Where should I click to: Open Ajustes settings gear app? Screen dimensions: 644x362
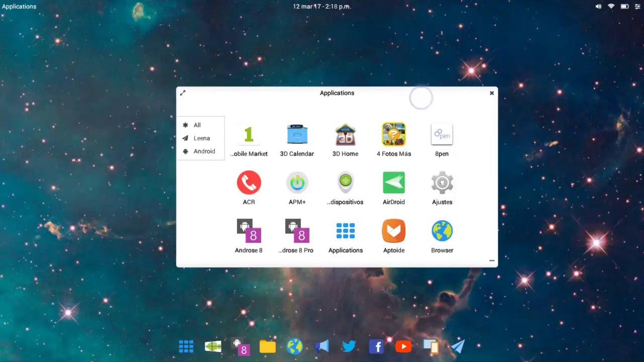442,188
